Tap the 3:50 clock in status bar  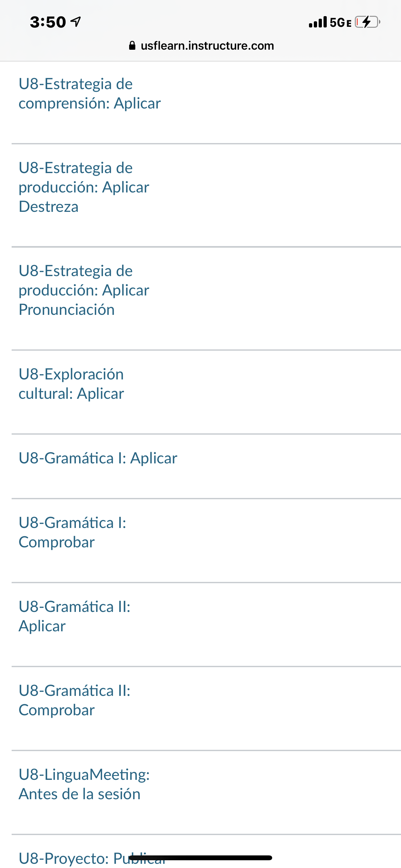coord(48,22)
